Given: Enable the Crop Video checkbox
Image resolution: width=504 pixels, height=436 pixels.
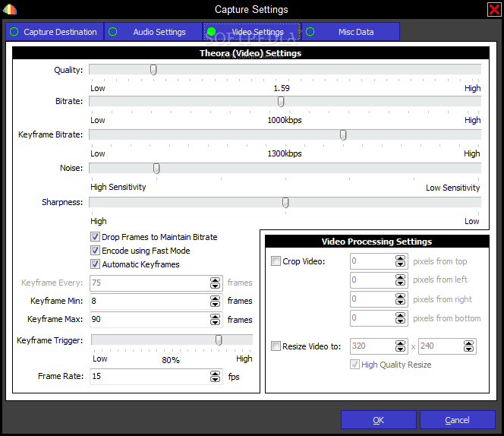Looking at the screenshot, I should coord(276,261).
